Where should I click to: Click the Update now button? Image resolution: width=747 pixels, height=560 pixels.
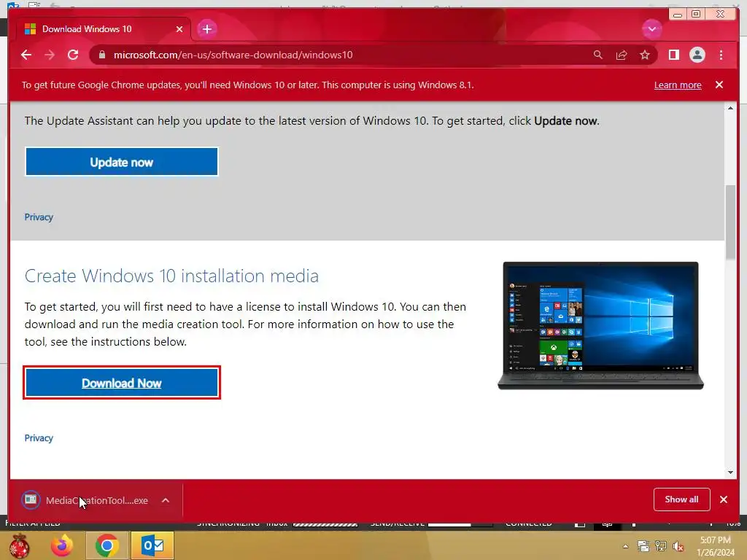[x=122, y=162]
